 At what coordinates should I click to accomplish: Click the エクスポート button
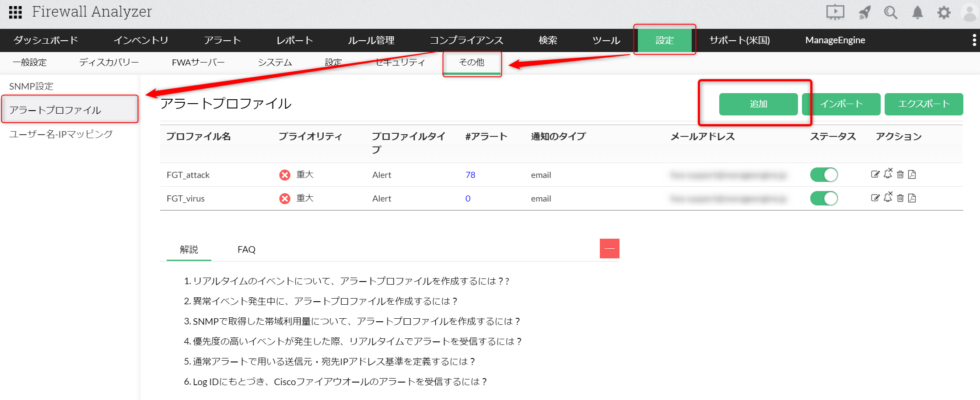[924, 104]
